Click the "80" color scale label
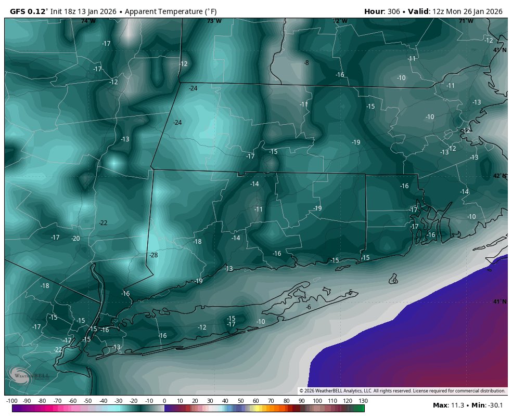512x420 pixels. tap(286, 401)
